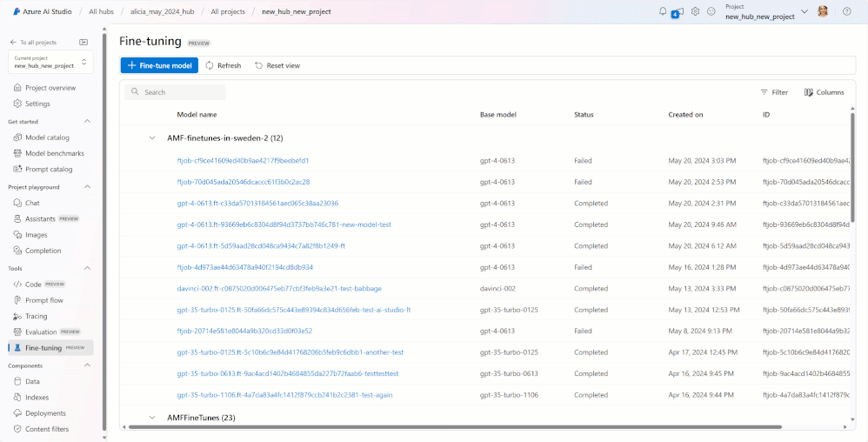
Task: Open the Current project selector dropdown
Action: 51,62
